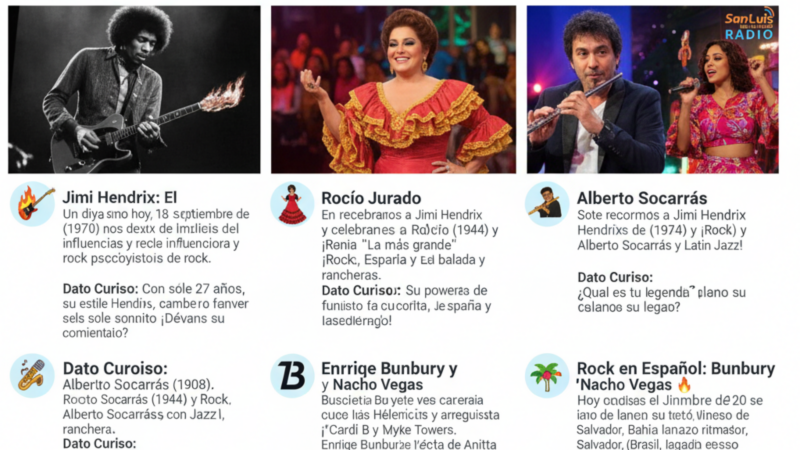
Task: Open the flamenco singer in red dress photo
Action: [393, 90]
